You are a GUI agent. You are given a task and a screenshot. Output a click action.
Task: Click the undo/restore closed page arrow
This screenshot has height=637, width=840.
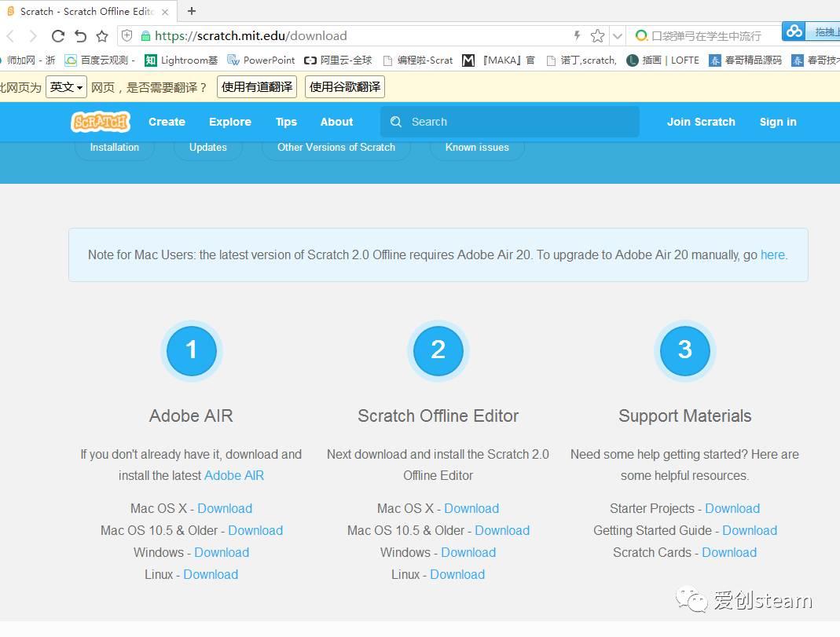click(80, 36)
